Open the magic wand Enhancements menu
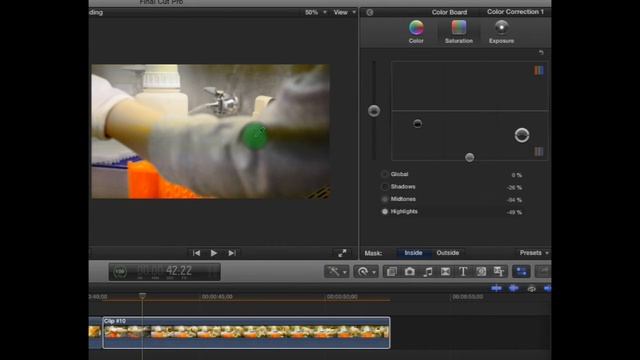The height and width of the screenshot is (360, 640). [337, 271]
